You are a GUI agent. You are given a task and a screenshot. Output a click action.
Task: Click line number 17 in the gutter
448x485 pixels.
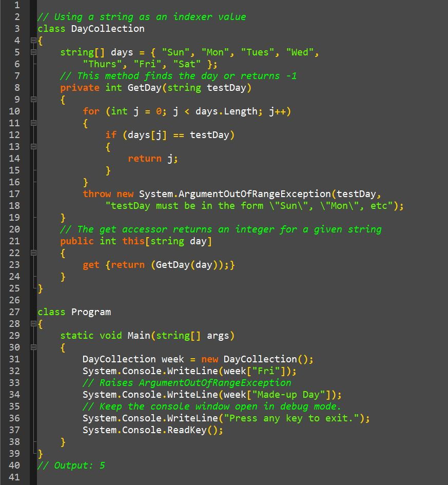(14, 194)
